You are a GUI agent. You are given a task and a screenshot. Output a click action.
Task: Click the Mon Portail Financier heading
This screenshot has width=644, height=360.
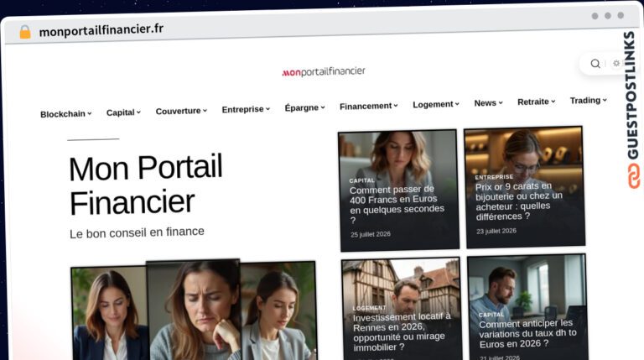coord(146,185)
